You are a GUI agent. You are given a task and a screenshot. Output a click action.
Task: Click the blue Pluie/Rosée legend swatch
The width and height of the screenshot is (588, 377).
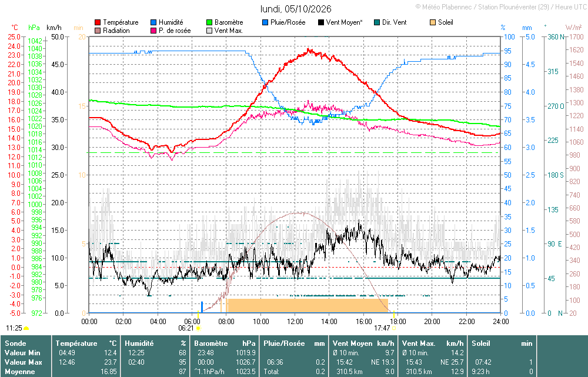pos(265,22)
